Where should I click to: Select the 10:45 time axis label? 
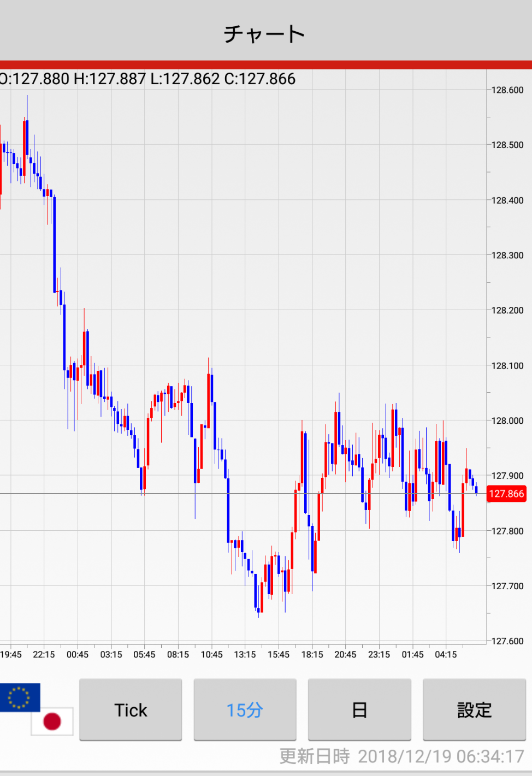click(x=211, y=654)
